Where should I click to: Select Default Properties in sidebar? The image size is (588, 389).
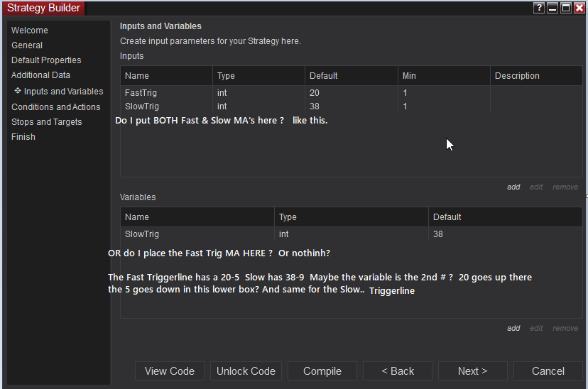[46, 60]
